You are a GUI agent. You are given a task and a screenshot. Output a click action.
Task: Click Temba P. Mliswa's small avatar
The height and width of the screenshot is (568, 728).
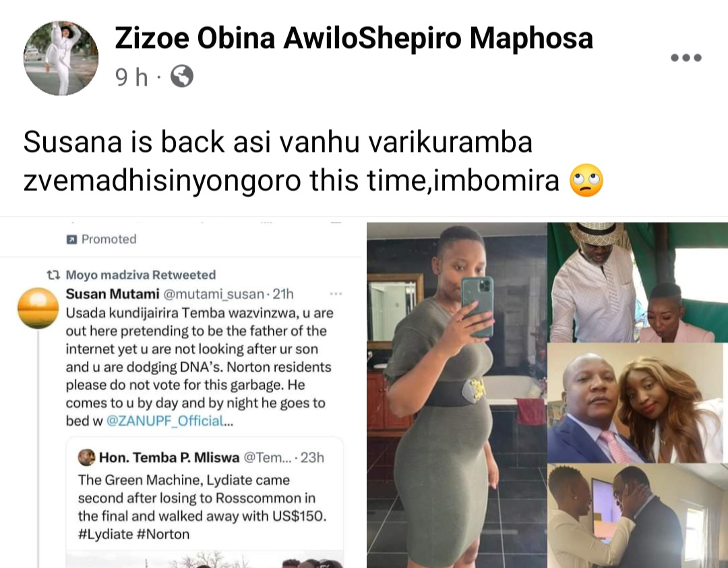point(86,458)
